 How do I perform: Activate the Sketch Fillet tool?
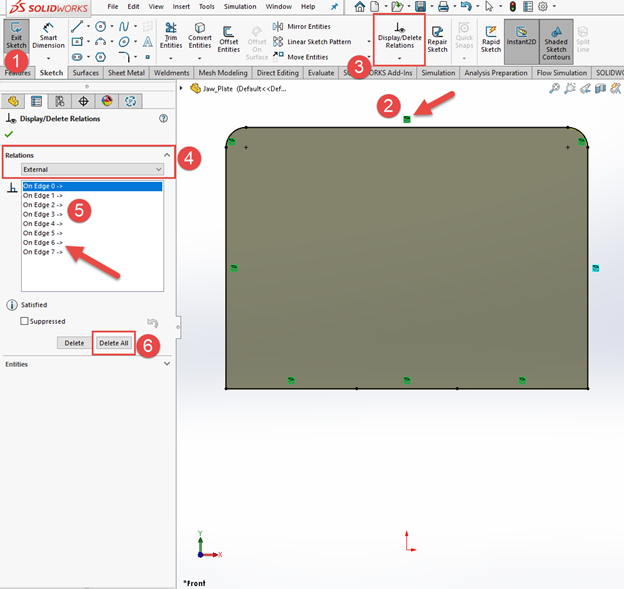pyautogui.click(x=124, y=57)
